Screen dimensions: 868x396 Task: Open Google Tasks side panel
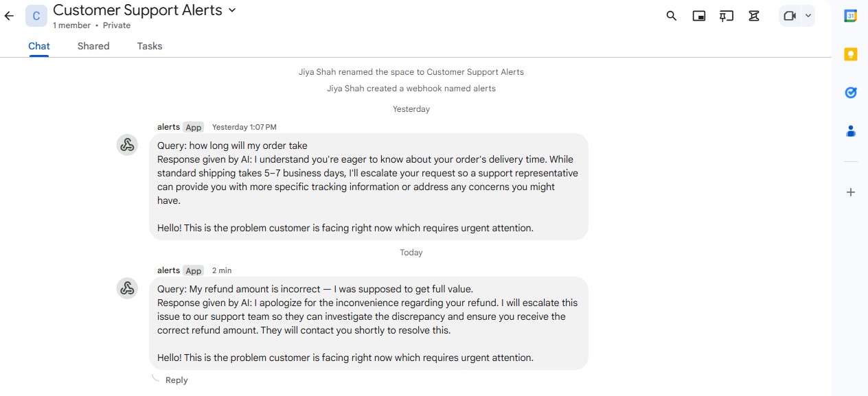point(850,93)
